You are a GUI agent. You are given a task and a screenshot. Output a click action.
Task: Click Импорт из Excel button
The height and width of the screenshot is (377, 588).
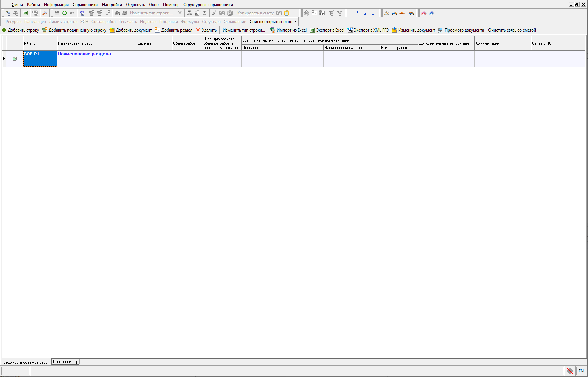pos(288,30)
